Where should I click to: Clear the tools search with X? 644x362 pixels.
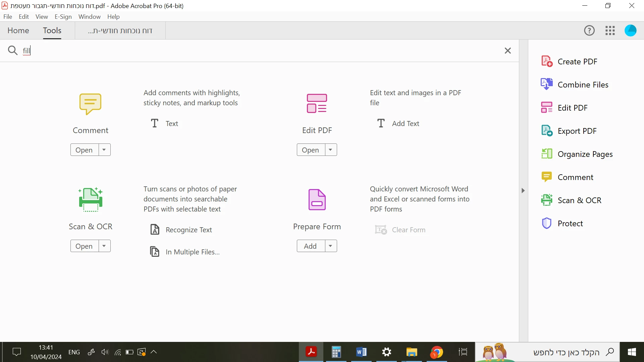(507, 51)
